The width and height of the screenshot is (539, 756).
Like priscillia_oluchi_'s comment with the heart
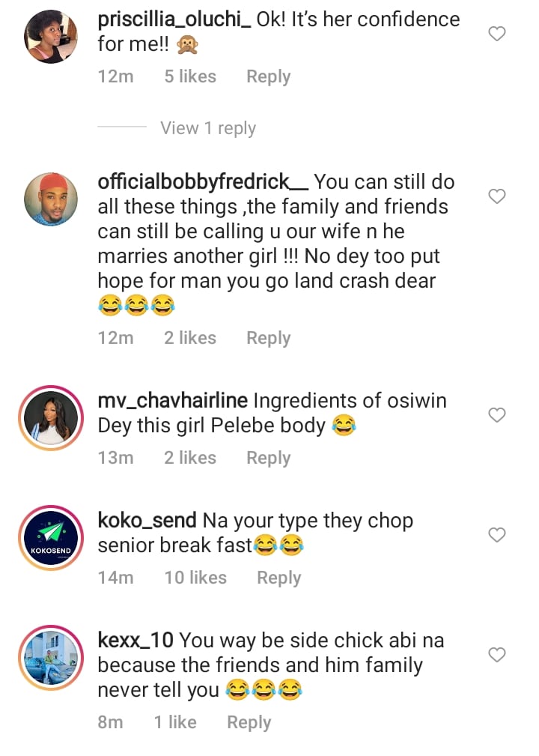tap(496, 34)
